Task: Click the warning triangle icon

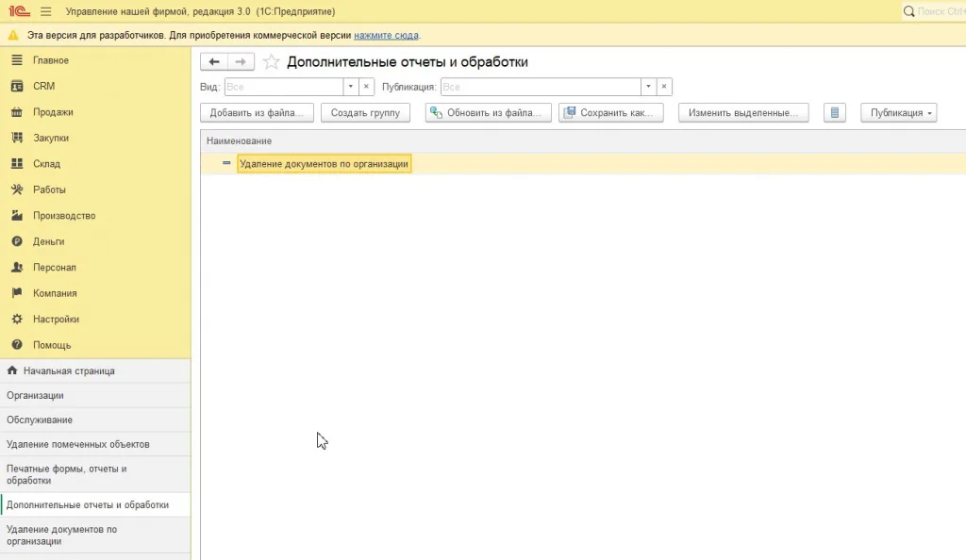Action: [13, 35]
